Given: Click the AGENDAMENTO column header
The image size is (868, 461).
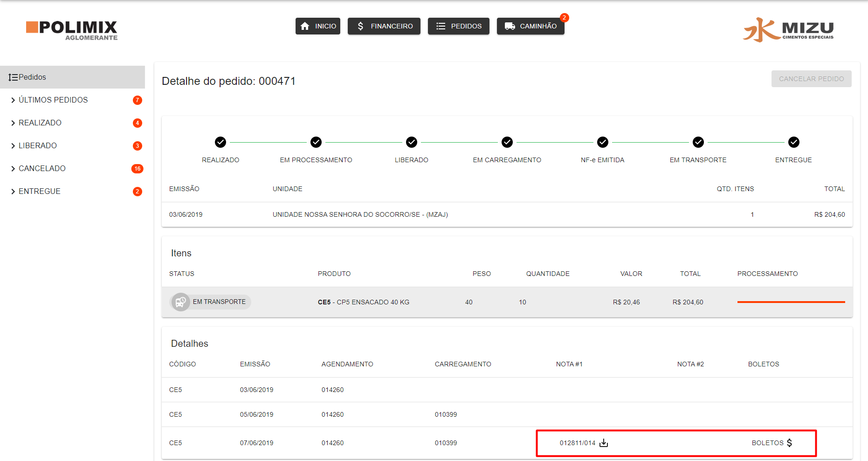Looking at the screenshot, I should pyautogui.click(x=347, y=364).
